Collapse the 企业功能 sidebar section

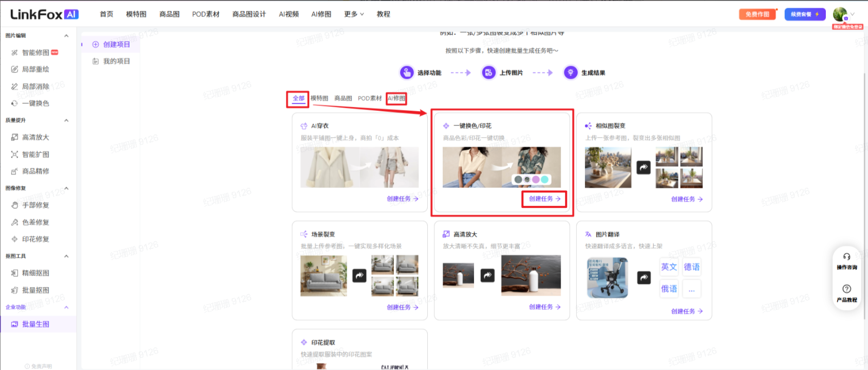pos(66,307)
